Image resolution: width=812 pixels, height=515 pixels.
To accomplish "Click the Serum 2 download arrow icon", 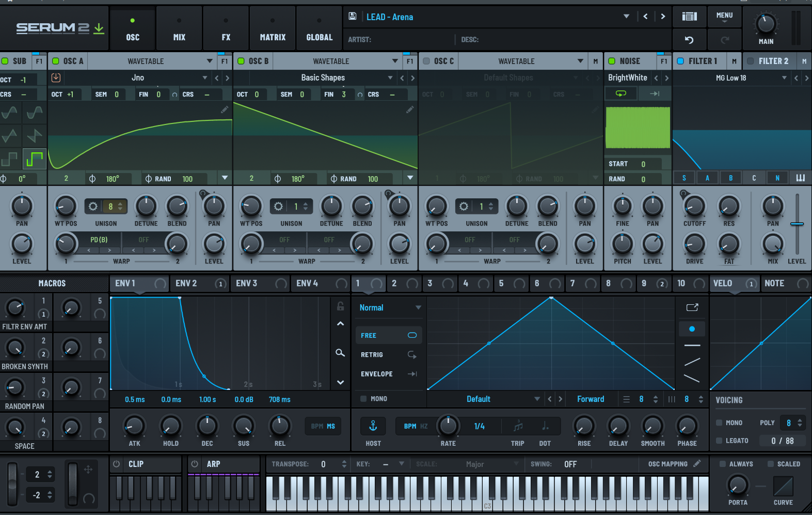I will coord(99,28).
